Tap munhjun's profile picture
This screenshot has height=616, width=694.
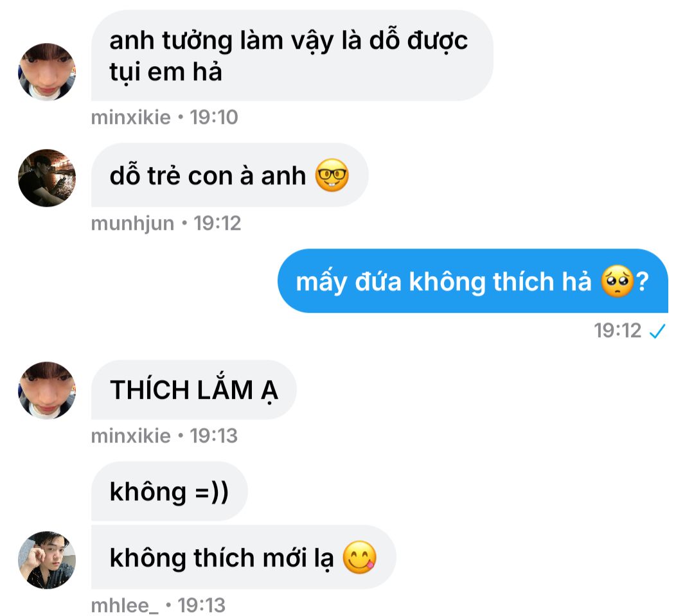(x=47, y=178)
